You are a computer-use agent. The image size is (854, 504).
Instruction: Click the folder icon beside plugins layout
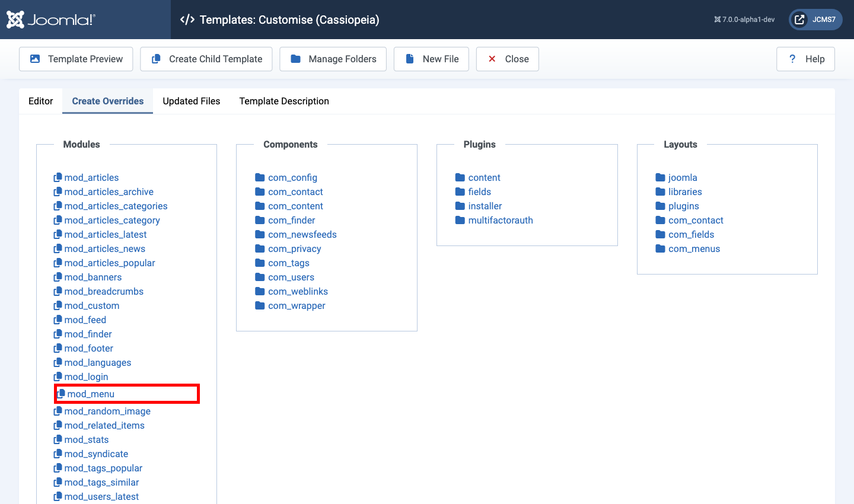point(660,206)
